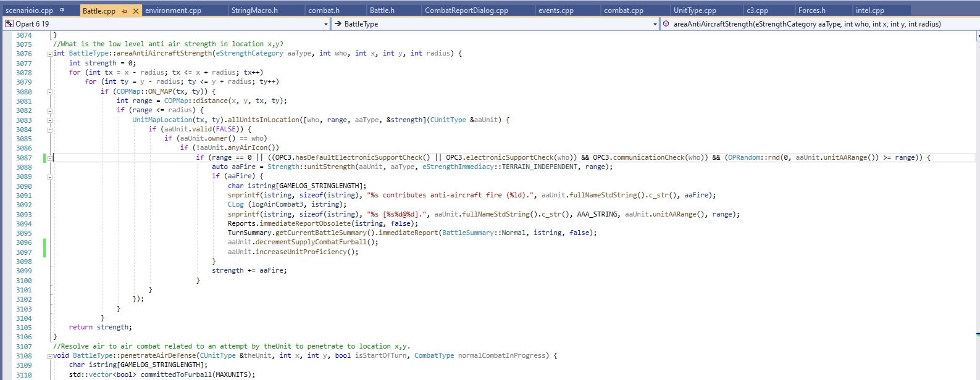Click GAMELOG_STRINGLENGTH on line 3090
Screen dimensions: 980x380
(320, 186)
